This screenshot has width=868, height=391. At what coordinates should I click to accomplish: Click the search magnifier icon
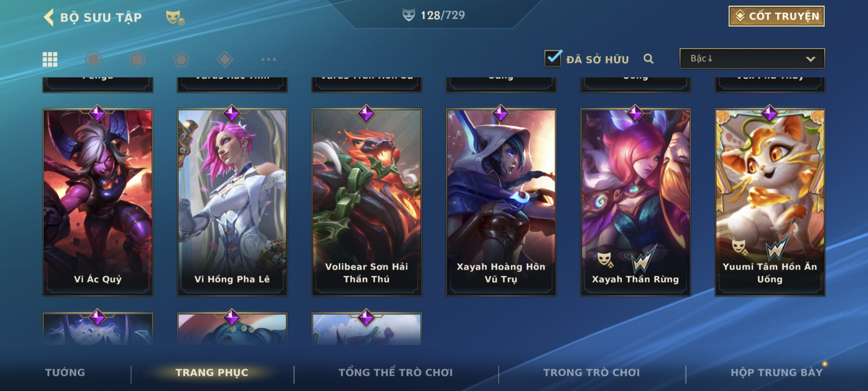[x=648, y=59]
